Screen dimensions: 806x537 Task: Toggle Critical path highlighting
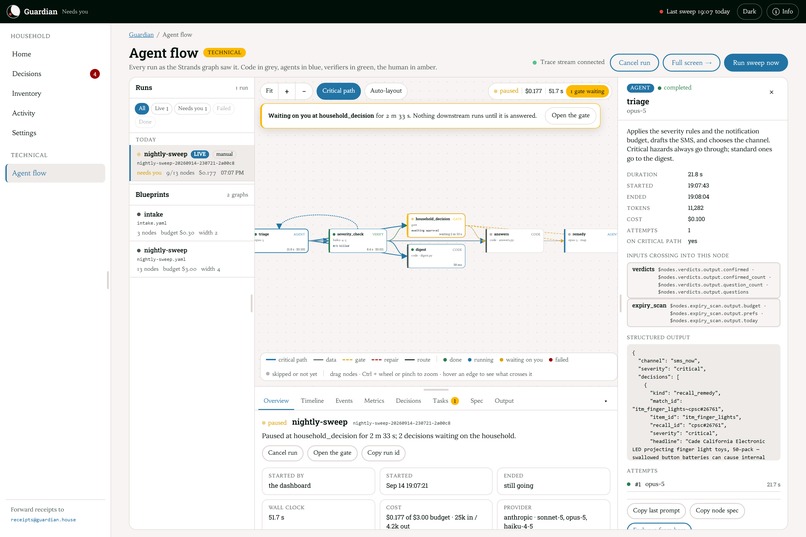[338, 91]
